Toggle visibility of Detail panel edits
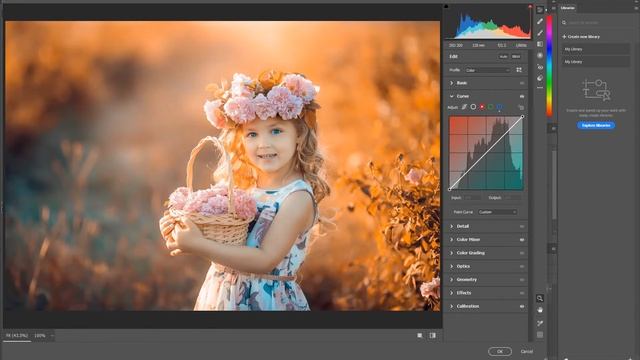Screen dimensions: 640x360 pyautogui.click(x=522, y=227)
